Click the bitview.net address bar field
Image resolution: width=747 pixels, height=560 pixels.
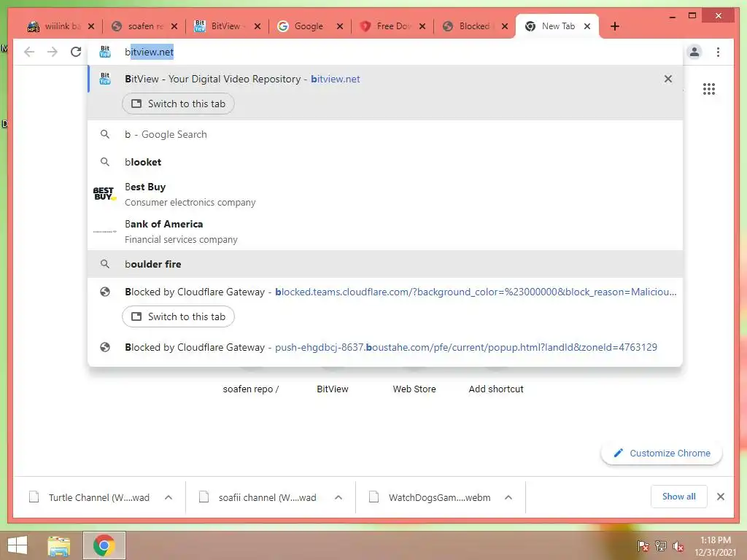pos(385,52)
